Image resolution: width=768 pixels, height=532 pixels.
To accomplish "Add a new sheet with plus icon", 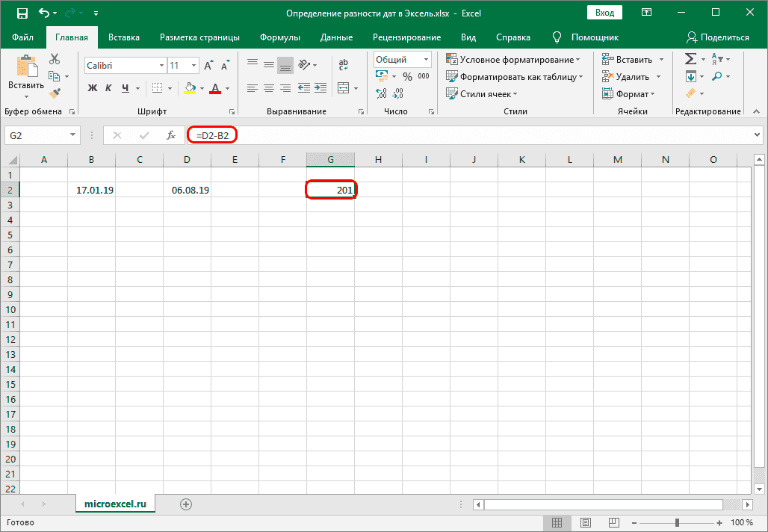I will point(186,504).
